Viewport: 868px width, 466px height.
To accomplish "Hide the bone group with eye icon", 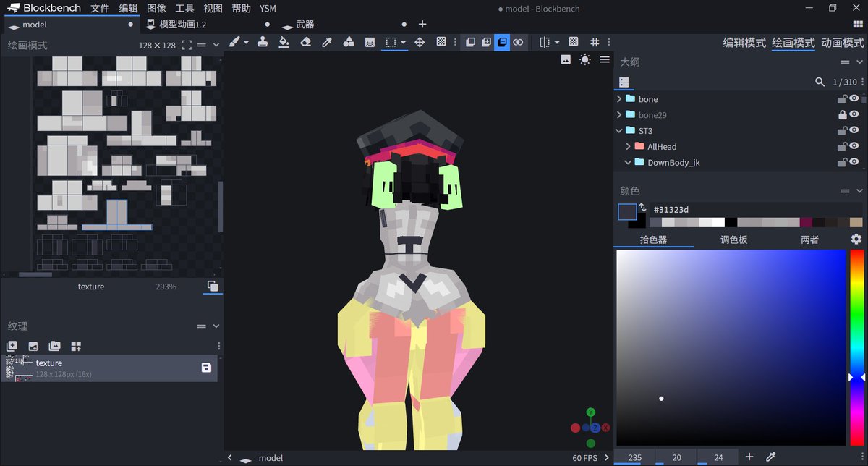I will tap(854, 99).
